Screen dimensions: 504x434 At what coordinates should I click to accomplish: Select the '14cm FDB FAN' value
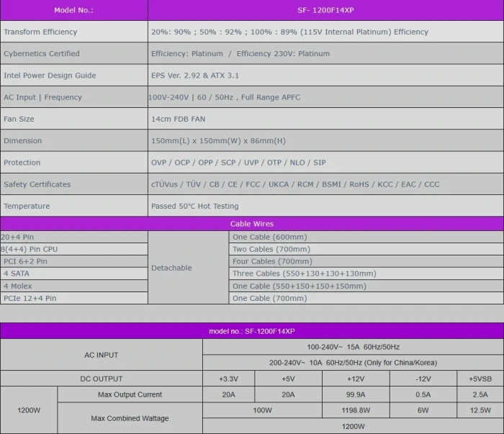tap(178, 119)
